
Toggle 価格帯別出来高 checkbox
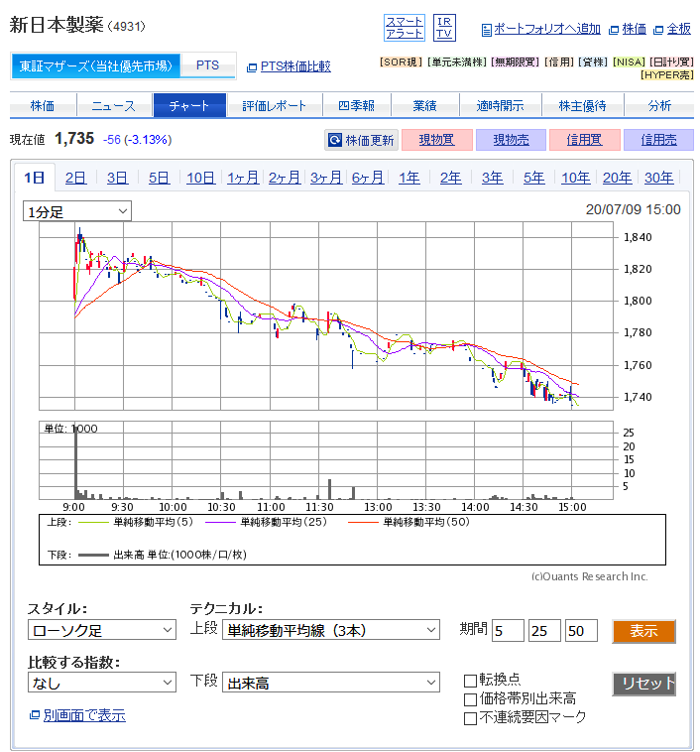(x=471, y=698)
